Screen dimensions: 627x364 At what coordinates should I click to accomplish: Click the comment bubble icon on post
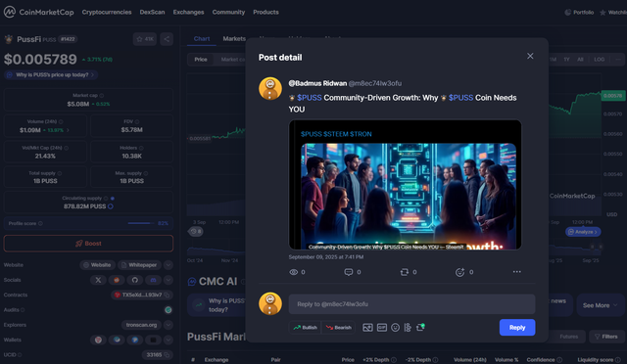(349, 272)
